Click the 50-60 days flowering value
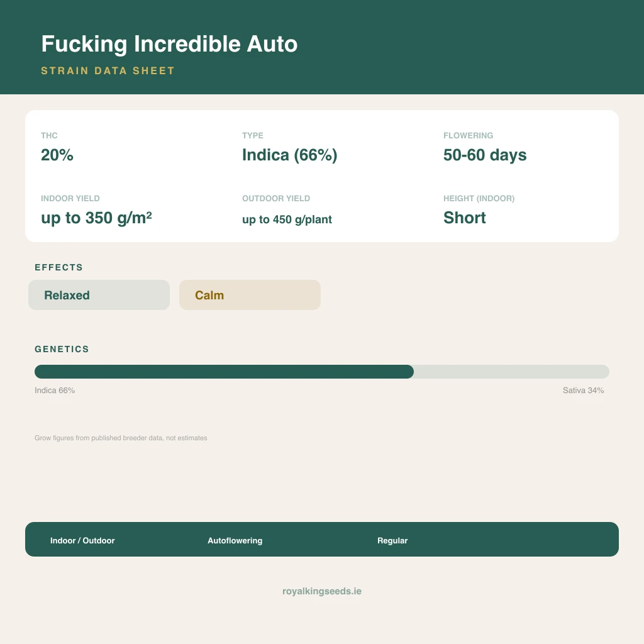The width and height of the screenshot is (644, 644). coord(485,155)
